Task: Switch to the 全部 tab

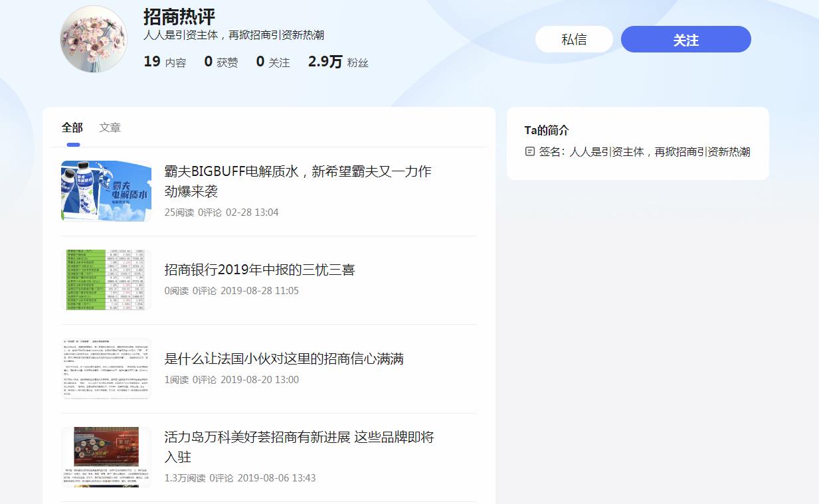Action: click(72, 127)
